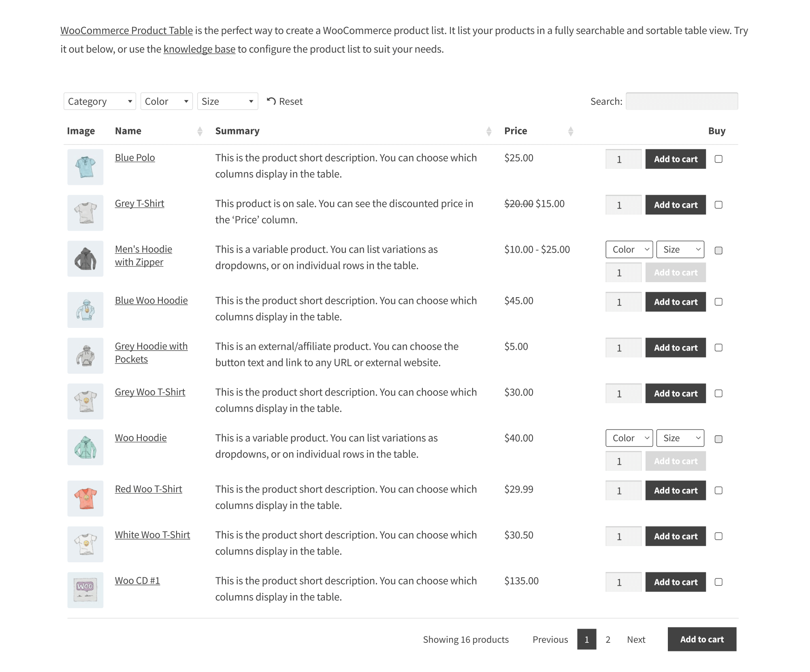The image size is (810, 672).
Task: Sort table by Summary column arrows
Action: pyautogui.click(x=489, y=131)
